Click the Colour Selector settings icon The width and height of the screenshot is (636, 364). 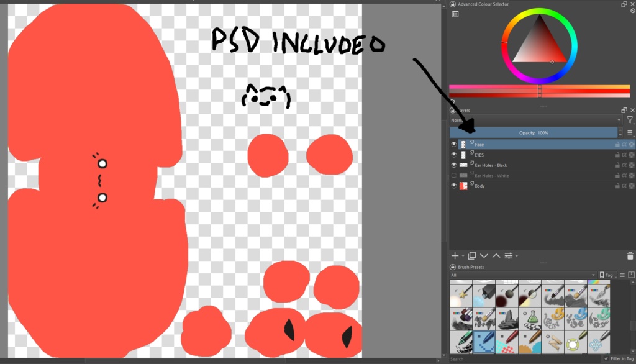(455, 14)
